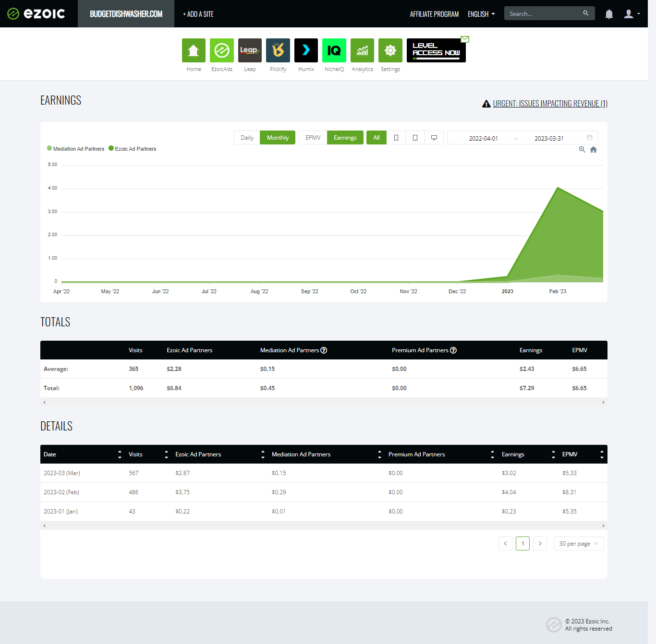Viewport: 656px width, 644px height.
Task: Select page 1 in pagination
Action: click(522, 544)
